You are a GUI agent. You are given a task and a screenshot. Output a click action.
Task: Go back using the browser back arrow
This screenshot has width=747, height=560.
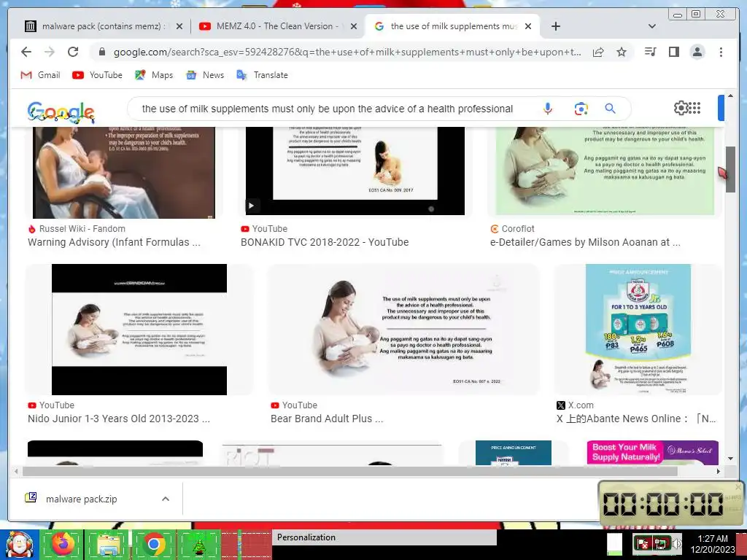pyautogui.click(x=26, y=52)
